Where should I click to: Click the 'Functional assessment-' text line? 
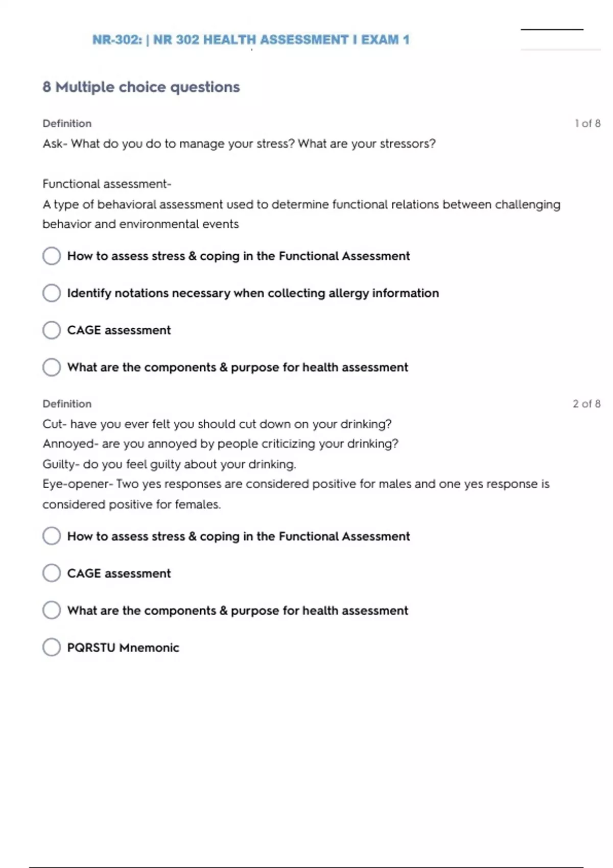(107, 184)
